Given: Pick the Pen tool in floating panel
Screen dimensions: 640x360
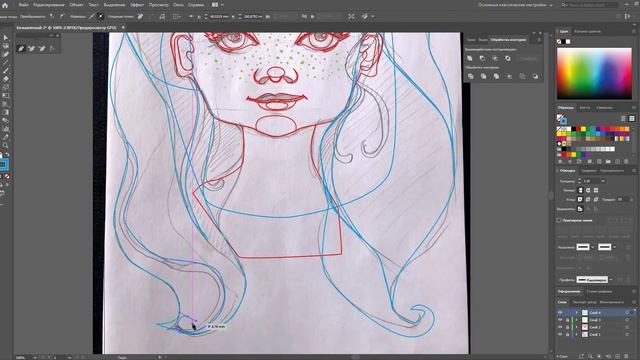Looking at the screenshot, I should (21, 48).
